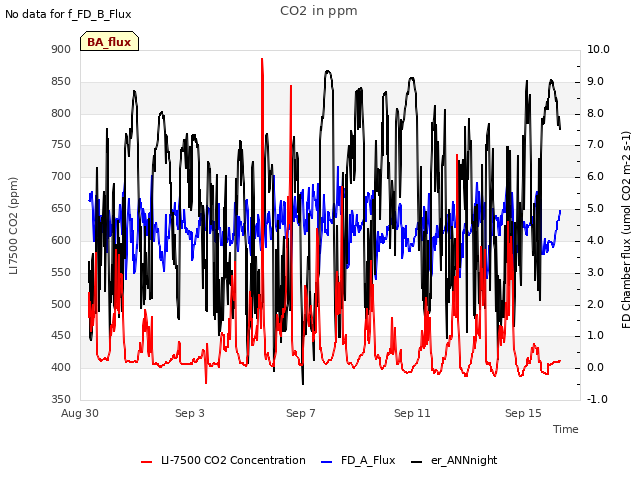Click the BA_flux annotation label

tap(109, 41)
